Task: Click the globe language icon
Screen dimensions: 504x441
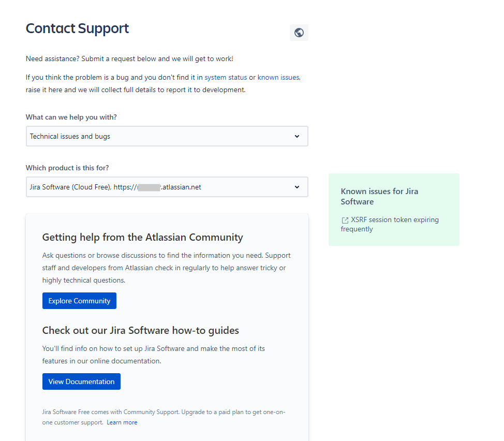Action: tap(299, 33)
